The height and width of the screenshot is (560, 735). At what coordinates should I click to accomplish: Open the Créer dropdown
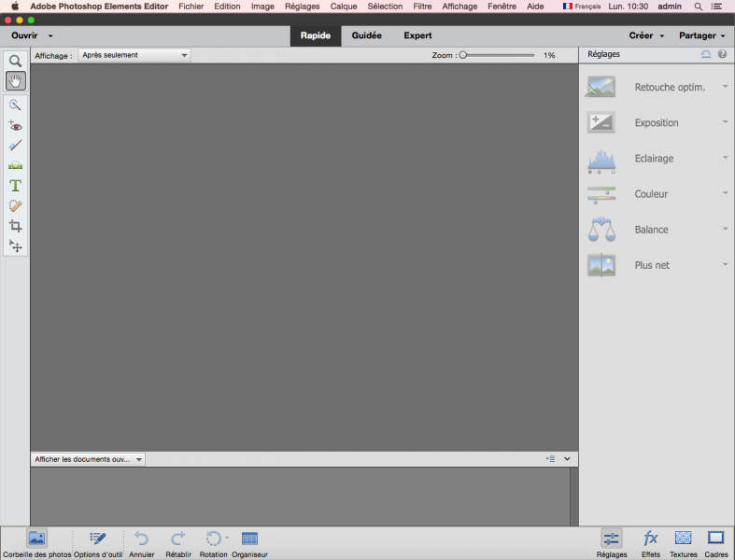click(646, 35)
